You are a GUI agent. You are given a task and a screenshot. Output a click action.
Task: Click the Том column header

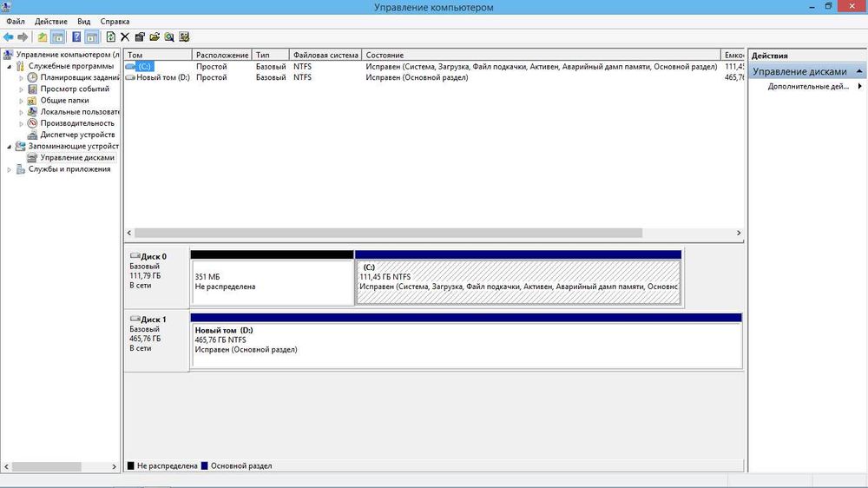(x=158, y=55)
